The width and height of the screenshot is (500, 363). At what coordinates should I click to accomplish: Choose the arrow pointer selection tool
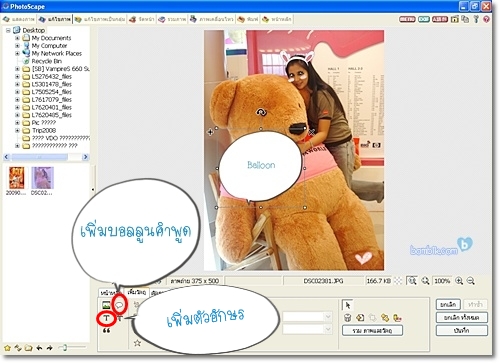tap(348, 305)
